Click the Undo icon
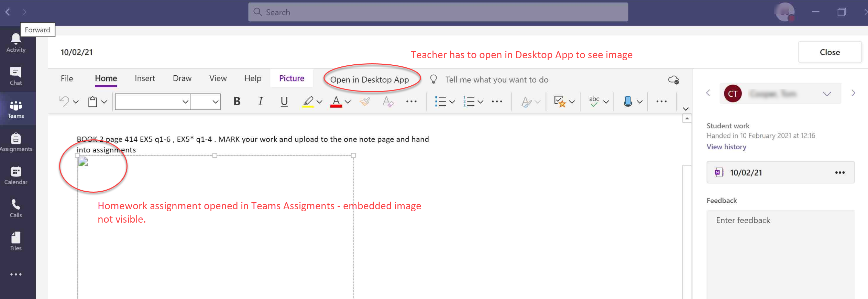868x299 pixels. pyautogui.click(x=64, y=102)
